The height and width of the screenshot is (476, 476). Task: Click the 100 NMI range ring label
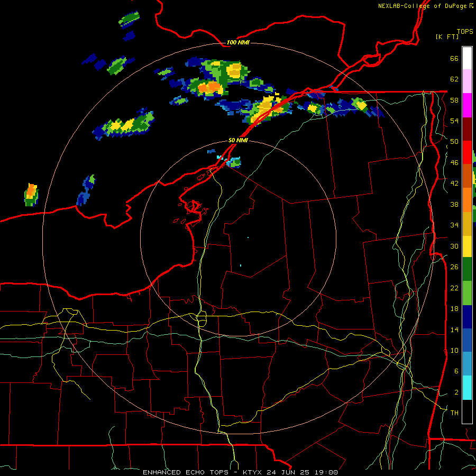pyautogui.click(x=238, y=42)
